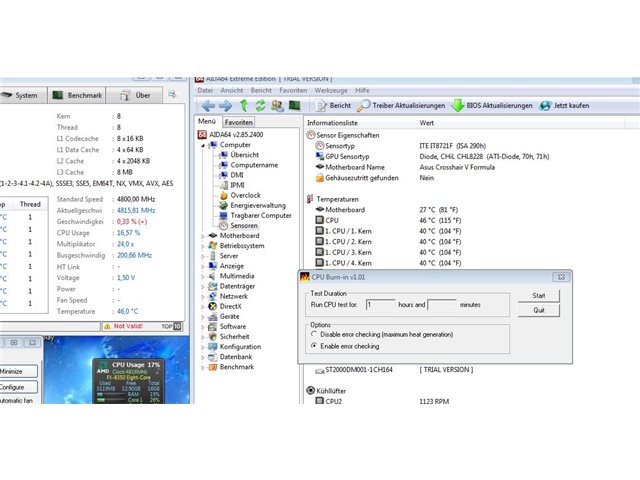
Task: Open BIOS Aktualisierungen updates
Action: (x=492, y=106)
